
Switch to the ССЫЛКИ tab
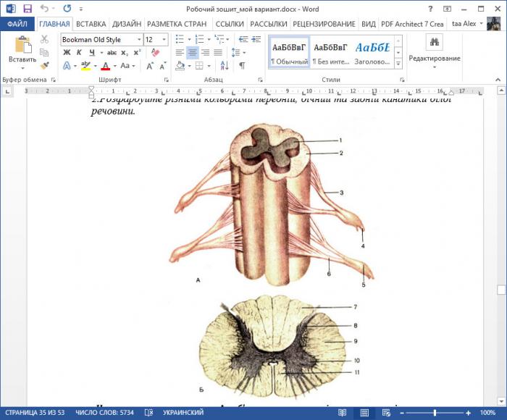[229, 24]
